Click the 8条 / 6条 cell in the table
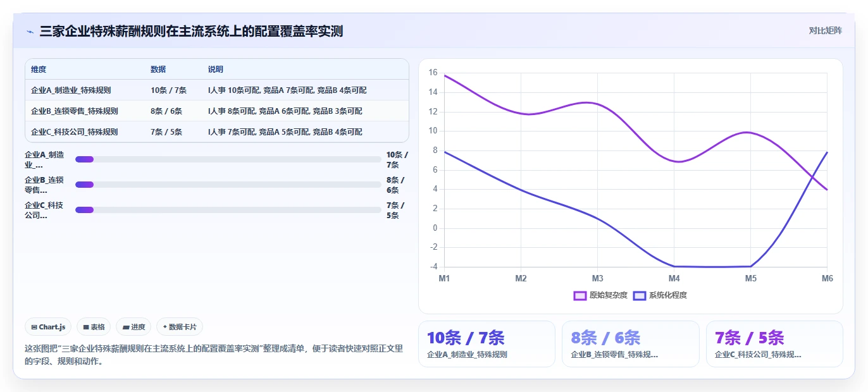868x392 pixels. (166, 111)
